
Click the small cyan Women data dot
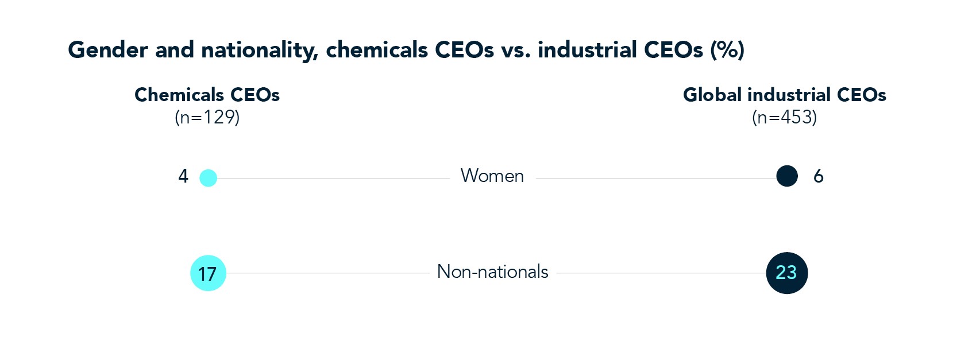(208, 178)
